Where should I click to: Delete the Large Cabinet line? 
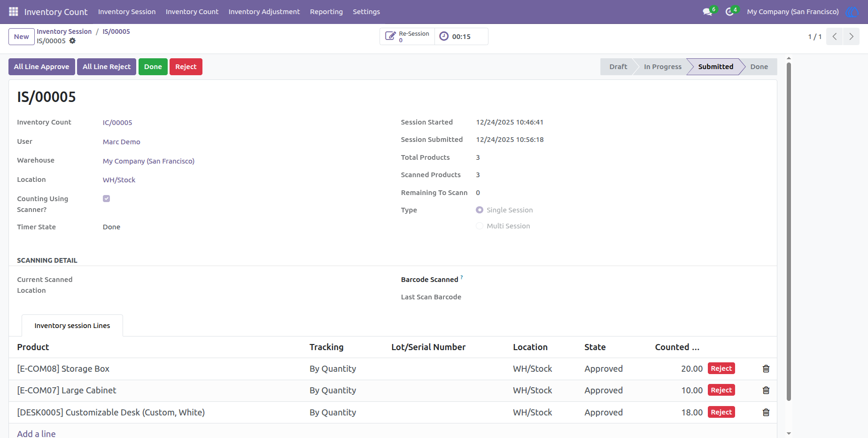(766, 390)
